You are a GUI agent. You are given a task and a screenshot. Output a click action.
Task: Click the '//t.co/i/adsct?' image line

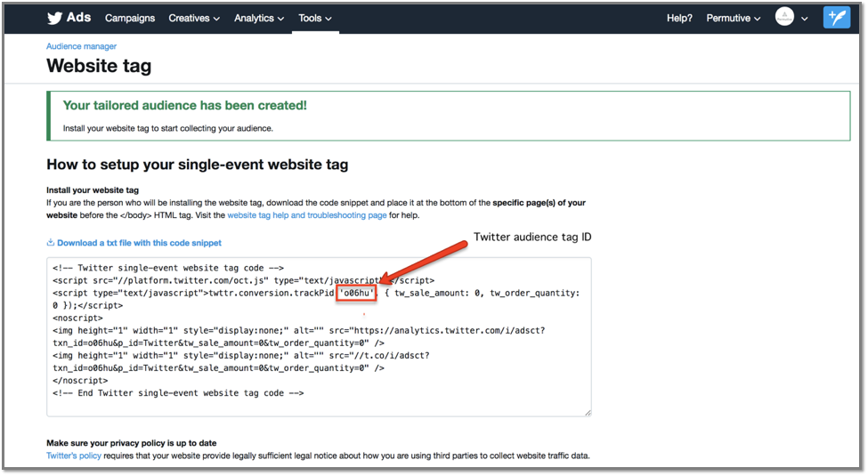tap(241, 355)
